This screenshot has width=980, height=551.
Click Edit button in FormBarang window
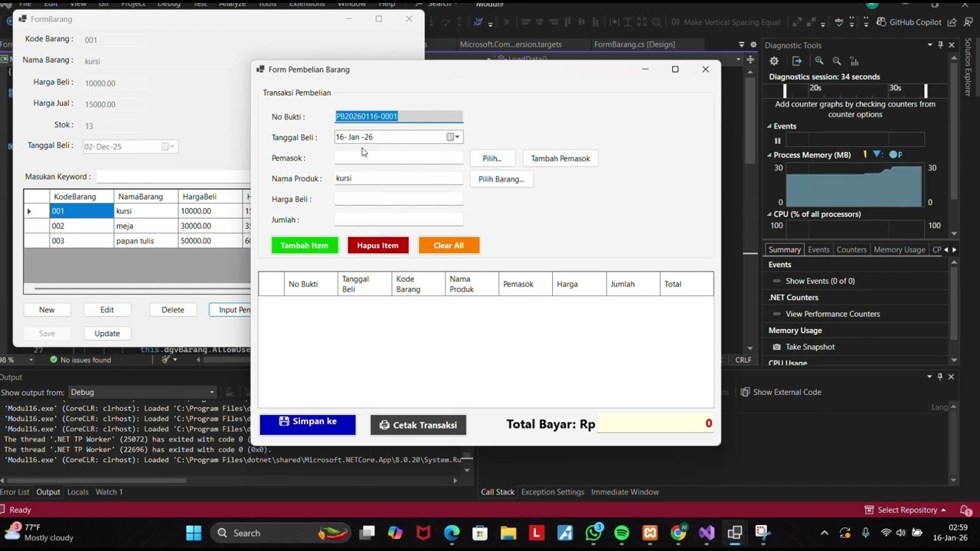click(107, 310)
